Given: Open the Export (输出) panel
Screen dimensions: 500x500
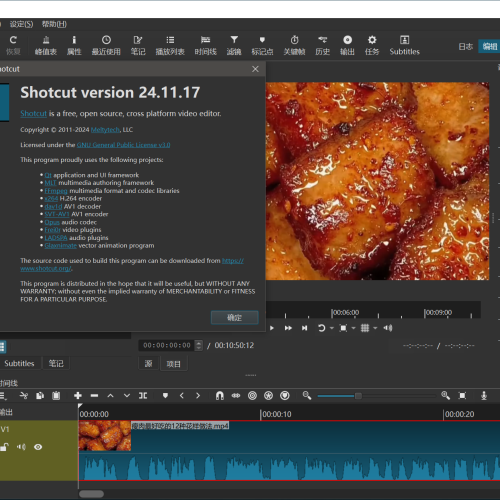Looking at the screenshot, I should (x=347, y=45).
